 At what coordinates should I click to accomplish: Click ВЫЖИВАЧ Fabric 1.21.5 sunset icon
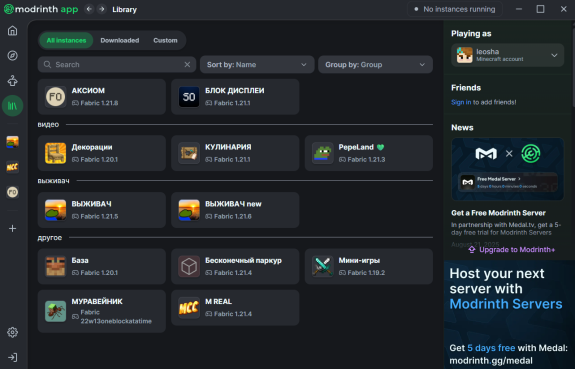(55, 210)
